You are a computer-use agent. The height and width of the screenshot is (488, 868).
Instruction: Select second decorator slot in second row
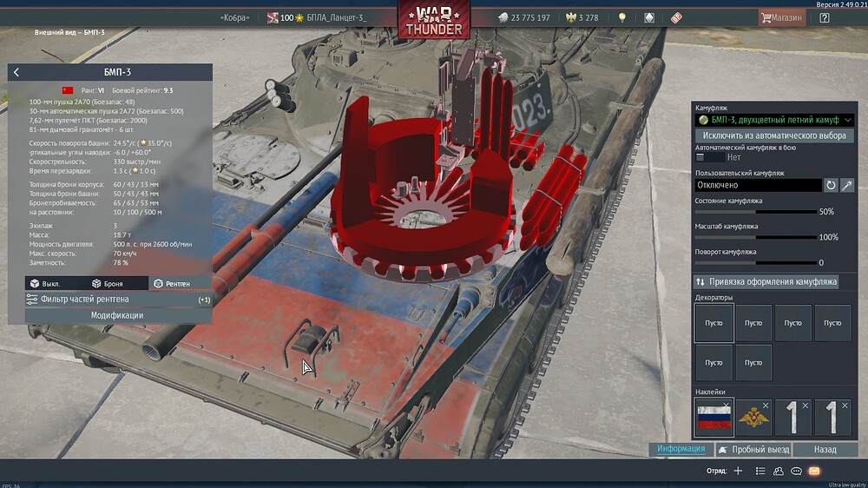(x=753, y=363)
